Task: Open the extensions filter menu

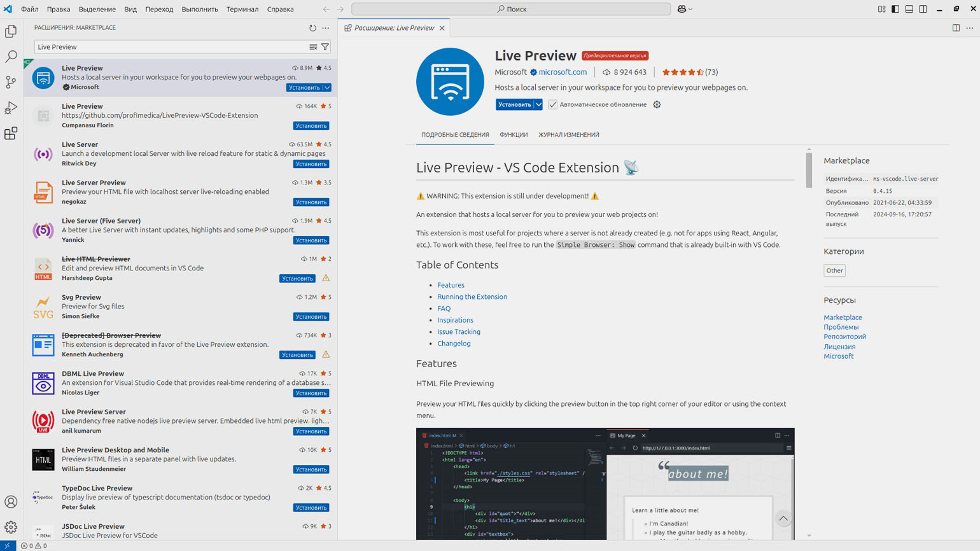Action: coord(325,47)
